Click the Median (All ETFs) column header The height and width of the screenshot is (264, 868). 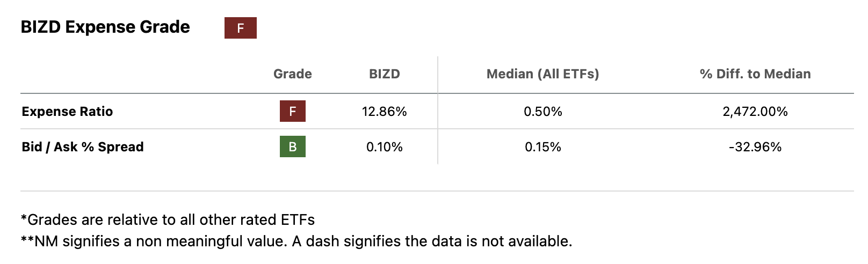542,74
